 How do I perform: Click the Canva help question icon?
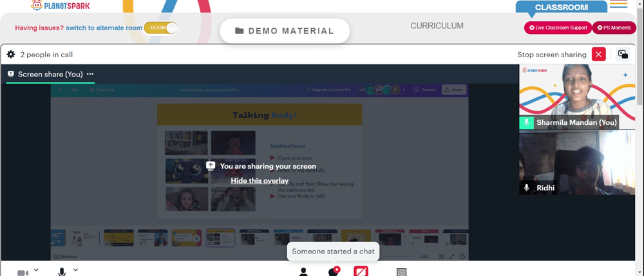[x=462, y=257]
